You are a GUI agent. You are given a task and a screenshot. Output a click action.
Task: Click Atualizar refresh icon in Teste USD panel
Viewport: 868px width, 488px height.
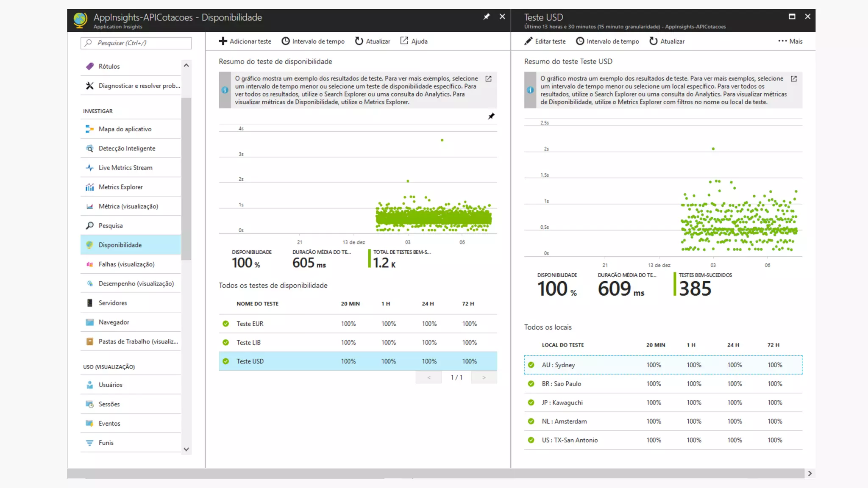point(653,41)
